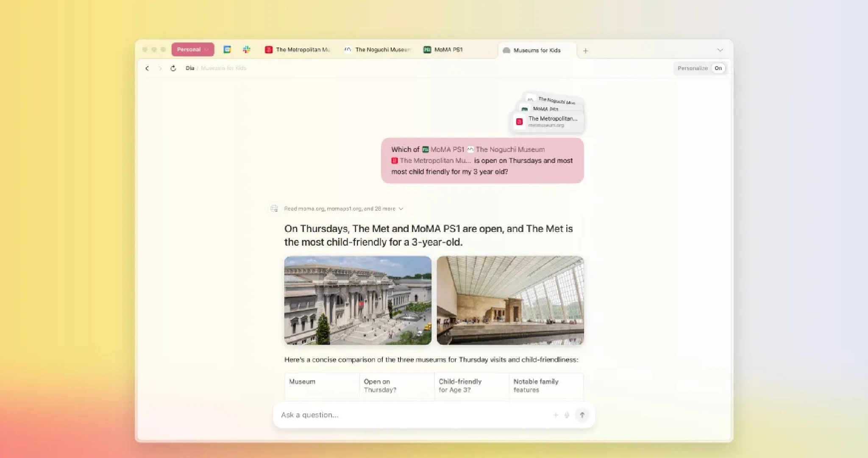Expand the tab list chevron at top right
The width and height of the screenshot is (868, 458).
(720, 50)
